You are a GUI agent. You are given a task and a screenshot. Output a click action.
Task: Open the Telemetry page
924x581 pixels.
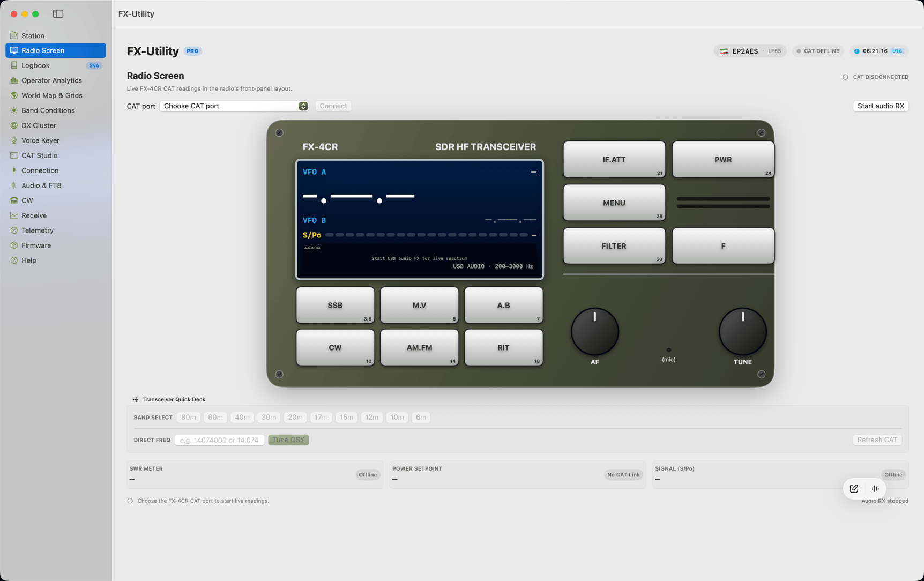tap(56, 230)
